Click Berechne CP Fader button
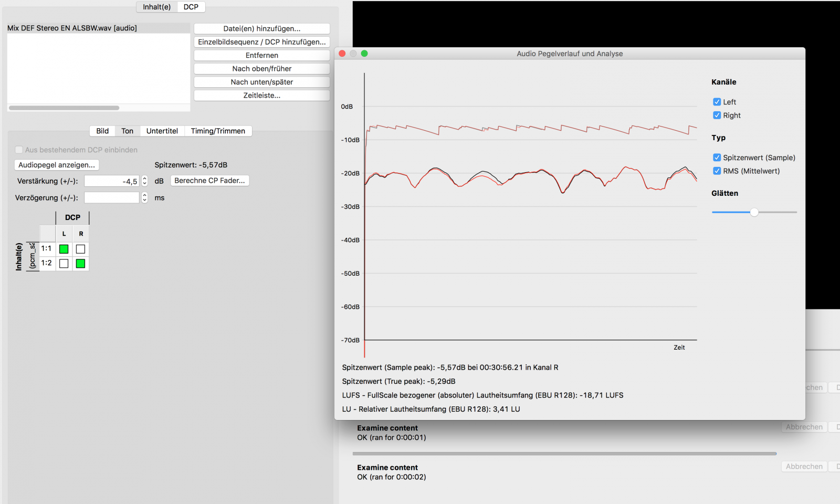This screenshot has width=840, height=504. [x=209, y=181]
